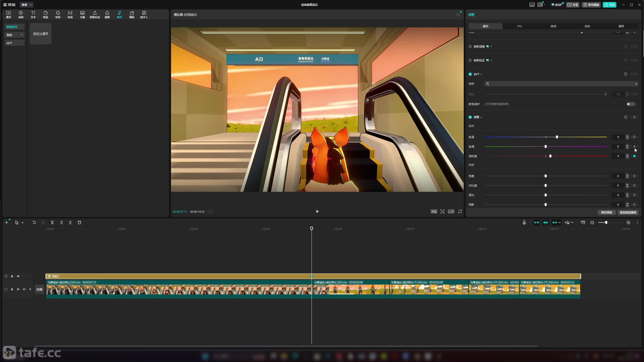Uncheck the LUT checkbox
Viewport: 644px width, 362px height.
click(x=470, y=74)
